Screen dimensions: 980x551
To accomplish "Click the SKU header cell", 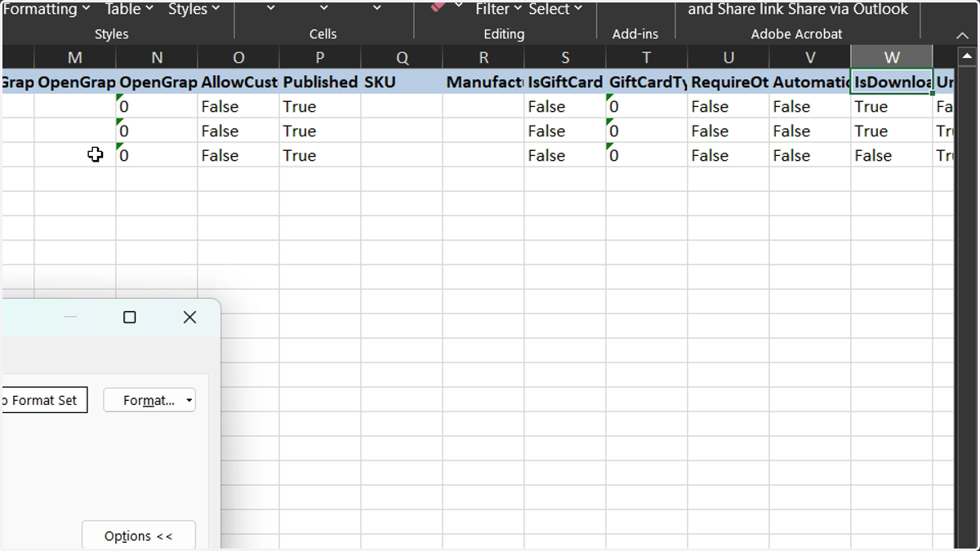I will click(x=402, y=82).
